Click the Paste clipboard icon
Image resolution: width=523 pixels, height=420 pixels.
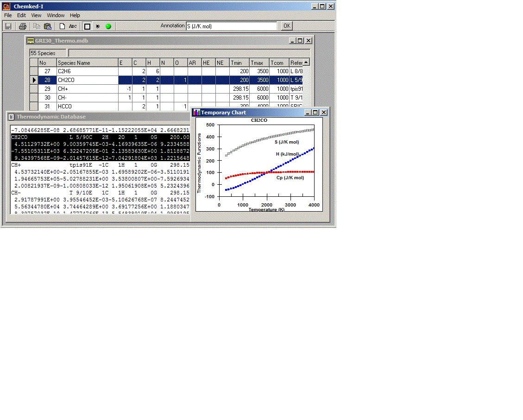(x=47, y=26)
